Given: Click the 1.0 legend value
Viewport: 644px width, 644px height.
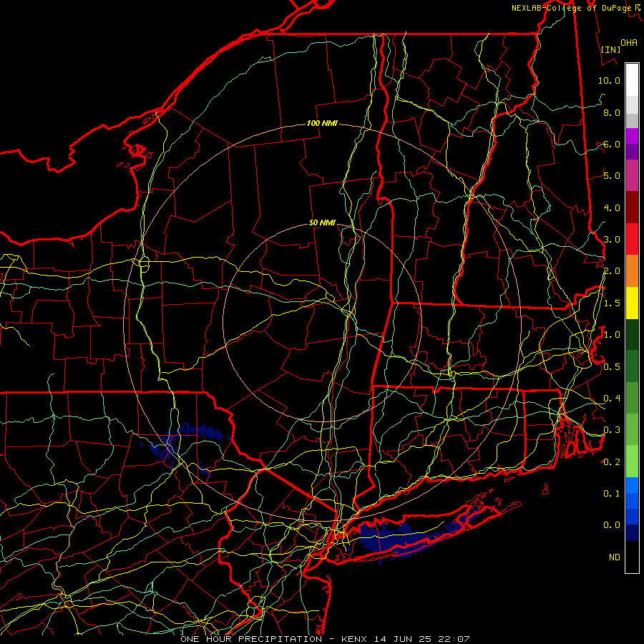Looking at the screenshot, I should point(612,335).
